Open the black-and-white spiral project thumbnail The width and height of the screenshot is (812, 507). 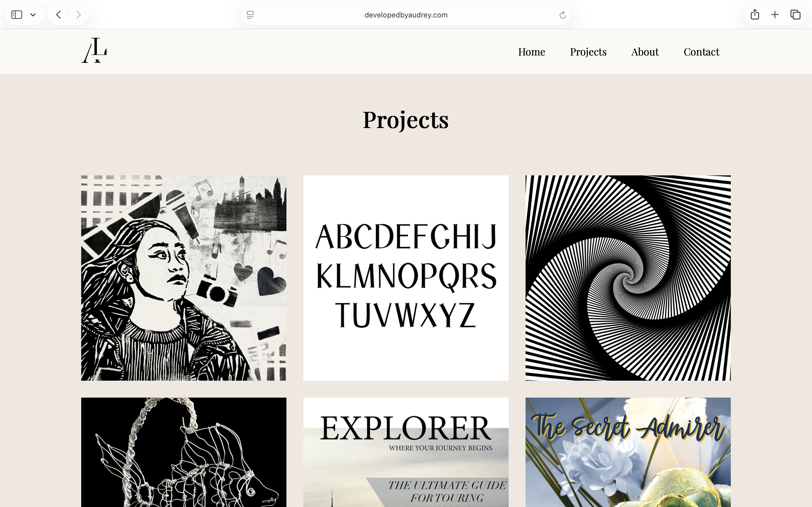point(628,278)
